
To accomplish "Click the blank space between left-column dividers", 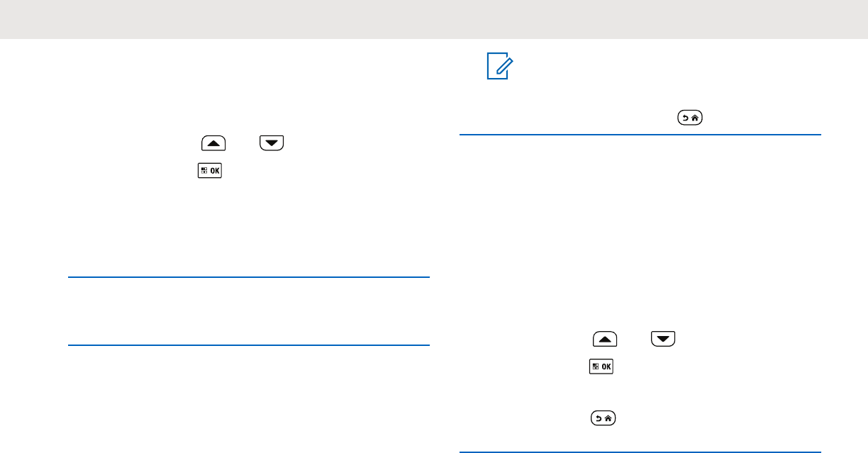I will (250, 312).
